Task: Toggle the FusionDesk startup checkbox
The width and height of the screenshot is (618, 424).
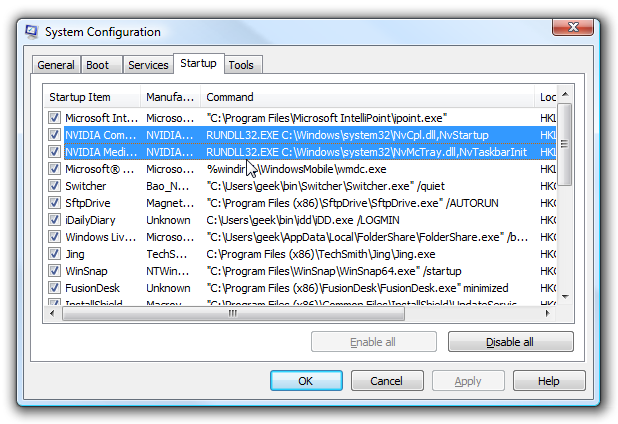Action: pos(54,288)
